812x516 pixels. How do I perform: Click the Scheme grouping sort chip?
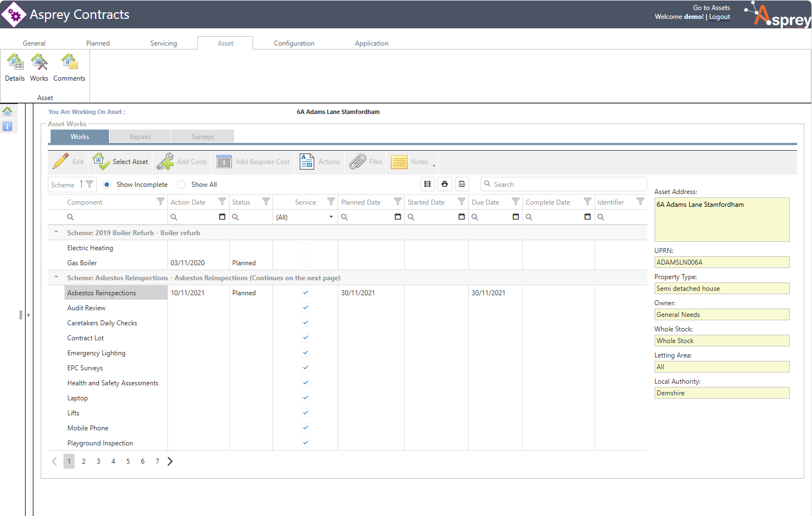point(72,185)
